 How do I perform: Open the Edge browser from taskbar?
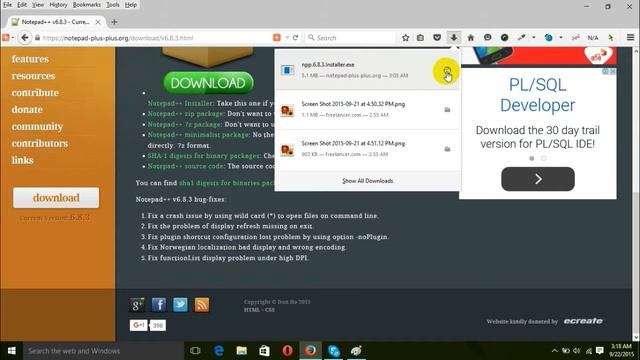218,351
